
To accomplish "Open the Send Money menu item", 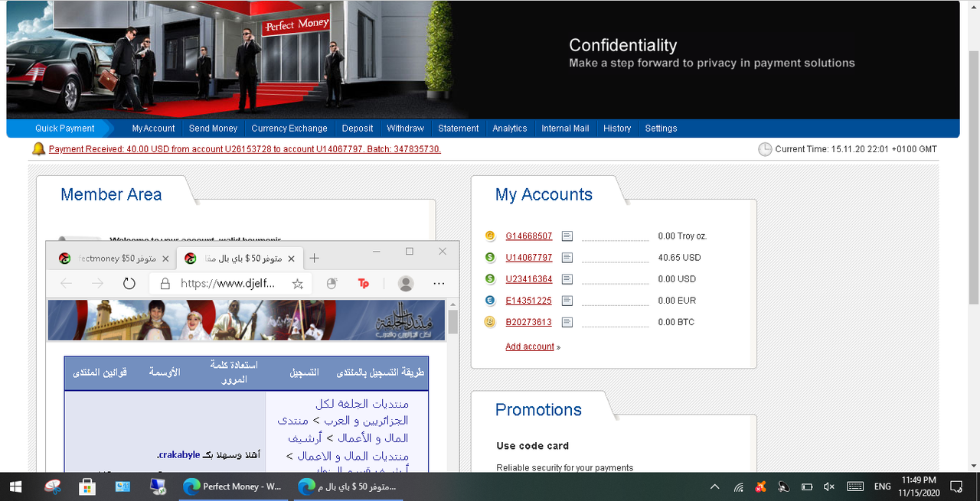I will click(x=213, y=129).
